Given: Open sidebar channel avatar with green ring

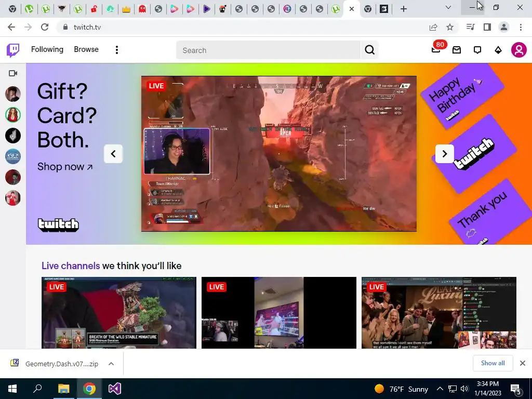Looking at the screenshot, I should coord(13,115).
